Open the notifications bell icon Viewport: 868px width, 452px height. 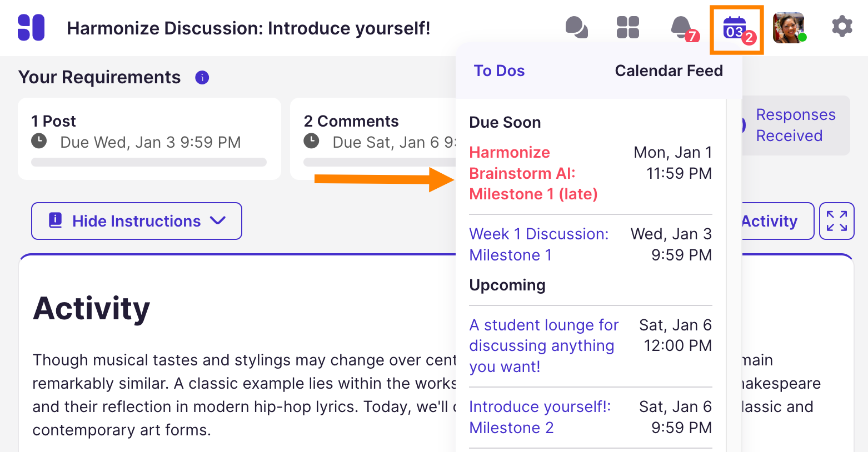[x=681, y=28]
